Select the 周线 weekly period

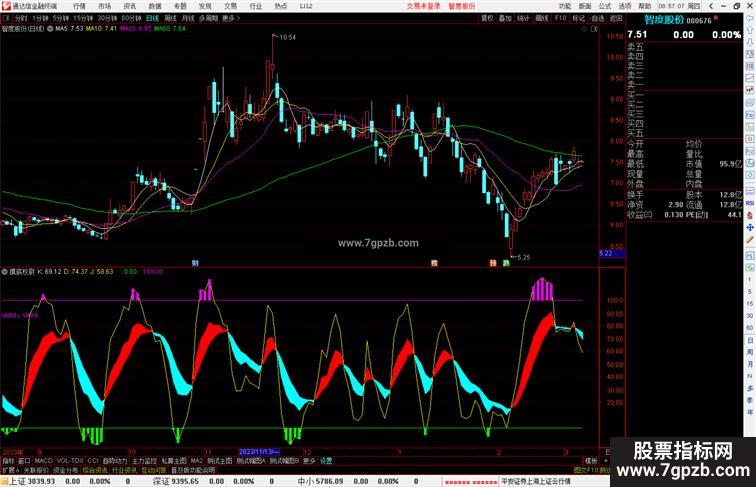[171, 18]
